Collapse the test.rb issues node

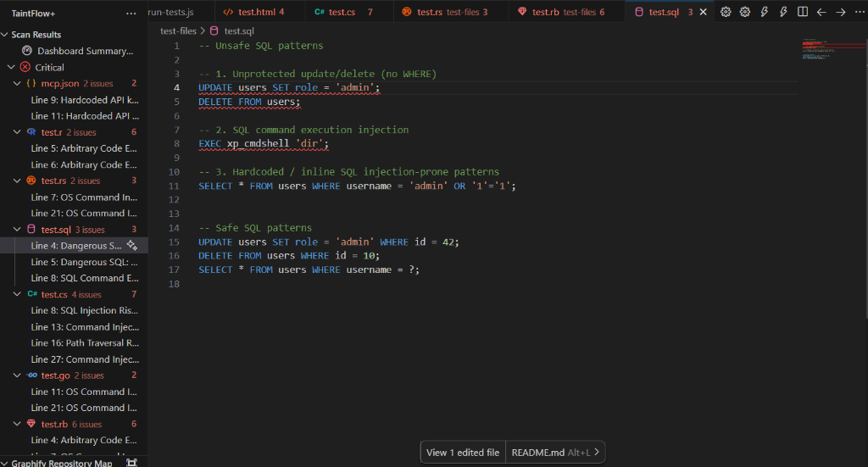[x=17, y=424]
